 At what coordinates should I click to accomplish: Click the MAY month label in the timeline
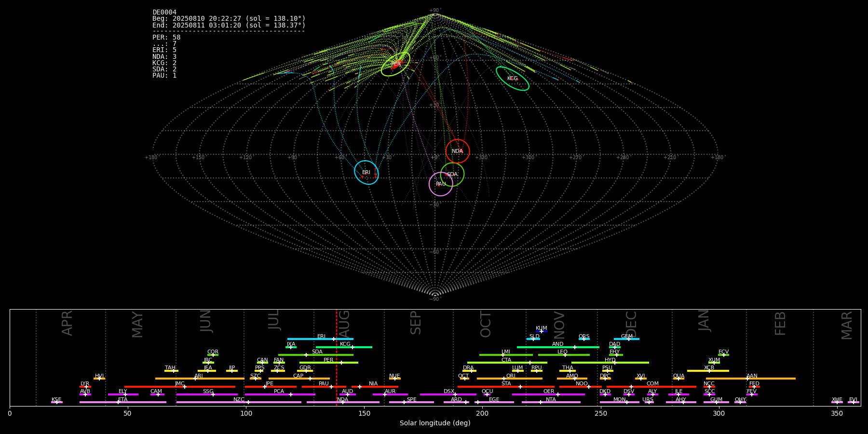coord(137,325)
